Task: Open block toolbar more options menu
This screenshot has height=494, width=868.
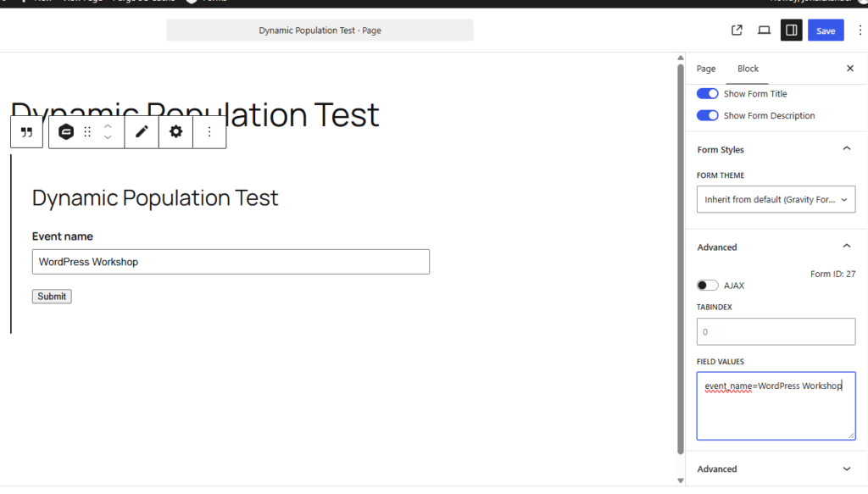Action: [209, 131]
